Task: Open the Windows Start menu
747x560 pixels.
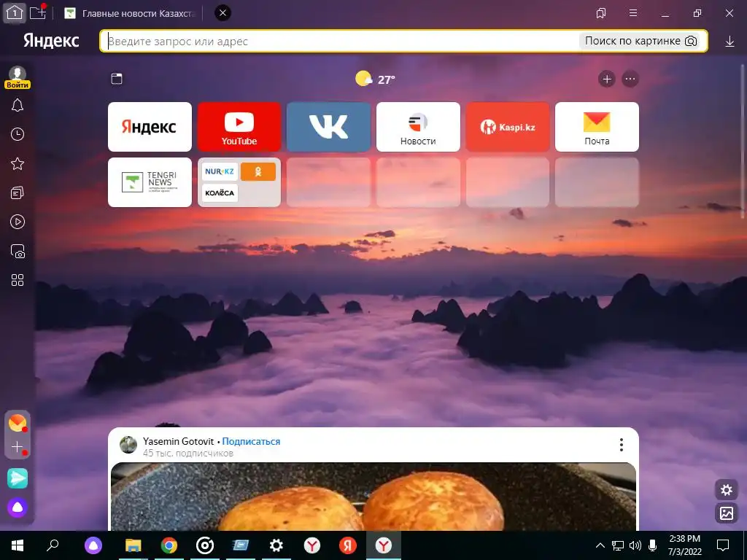Action: coord(18,545)
